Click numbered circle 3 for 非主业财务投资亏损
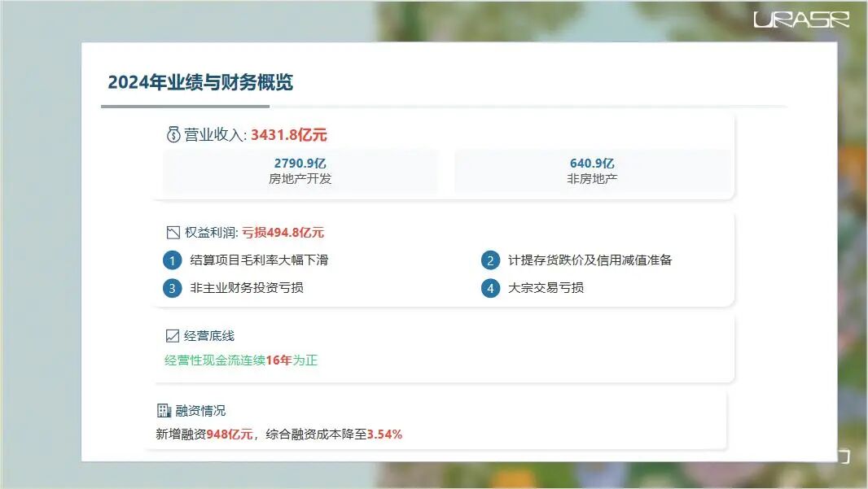 172,288
